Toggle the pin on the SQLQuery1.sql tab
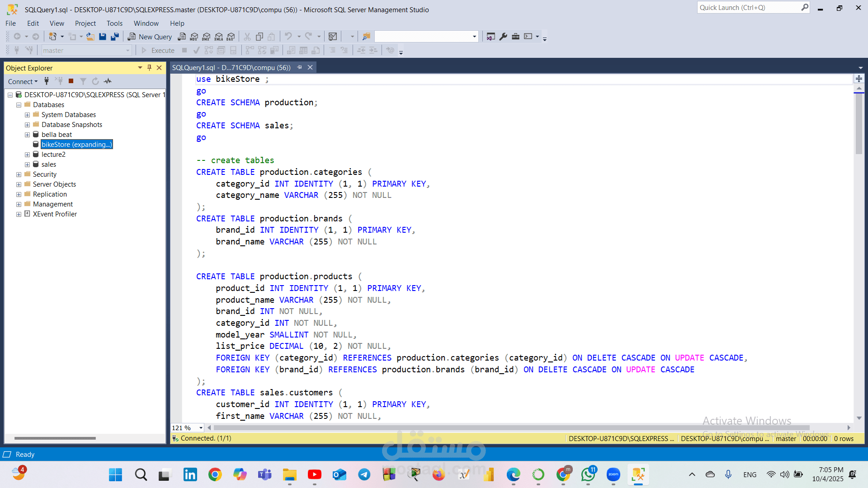This screenshot has width=868, height=488. [x=299, y=67]
